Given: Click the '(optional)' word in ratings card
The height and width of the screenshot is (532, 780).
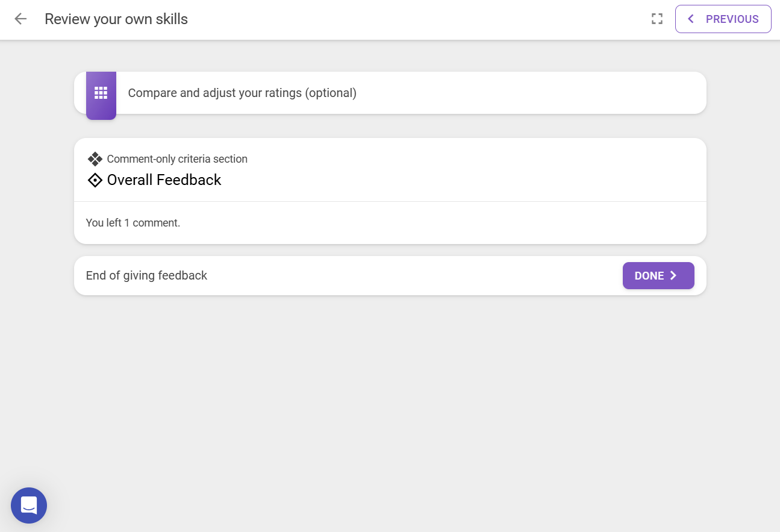Looking at the screenshot, I should click(331, 93).
